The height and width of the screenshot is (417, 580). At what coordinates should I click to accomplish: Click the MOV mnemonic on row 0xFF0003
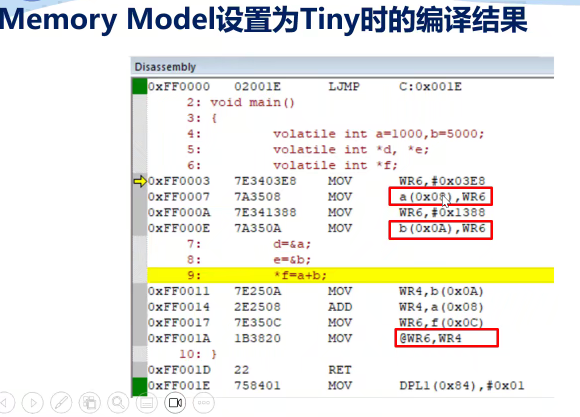point(340,181)
